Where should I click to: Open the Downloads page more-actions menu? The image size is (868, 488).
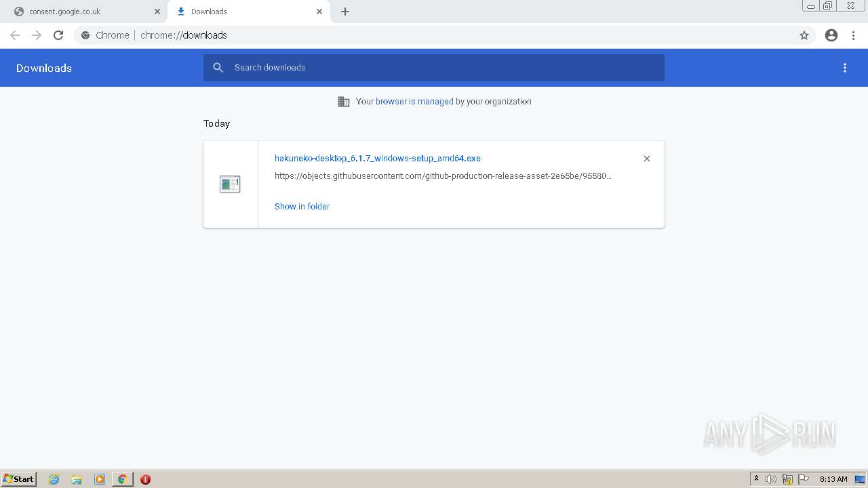coord(845,68)
